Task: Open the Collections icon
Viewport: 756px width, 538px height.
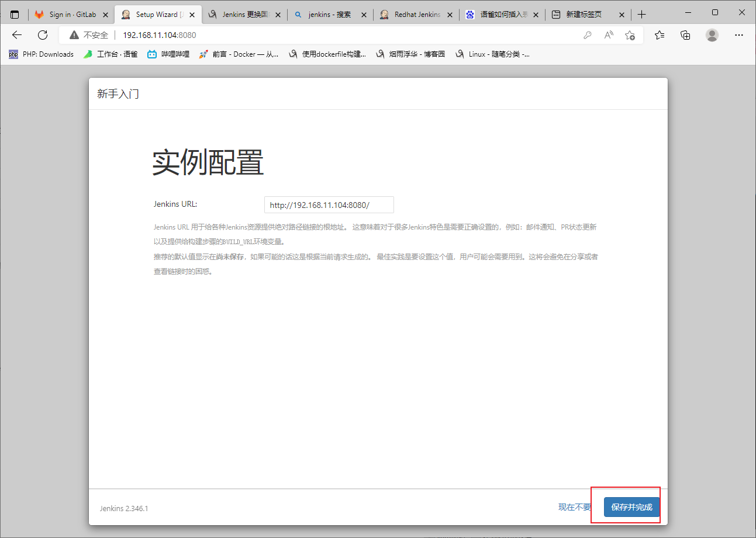Action: (686, 35)
